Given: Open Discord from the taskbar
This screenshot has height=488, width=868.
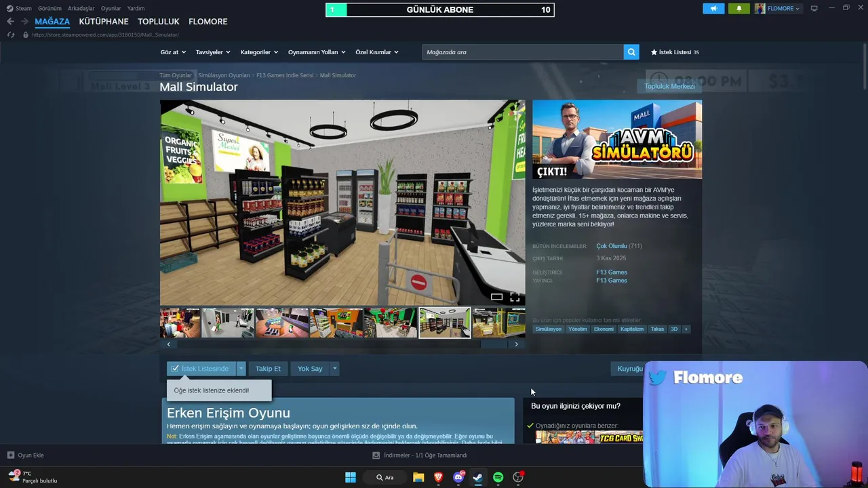Looking at the screenshot, I should [x=458, y=477].
